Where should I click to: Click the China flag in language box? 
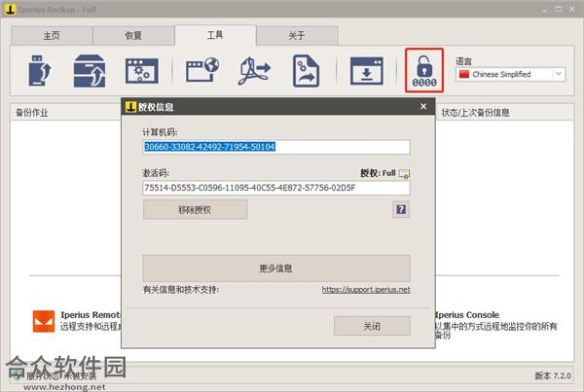[x=463, y=74]
